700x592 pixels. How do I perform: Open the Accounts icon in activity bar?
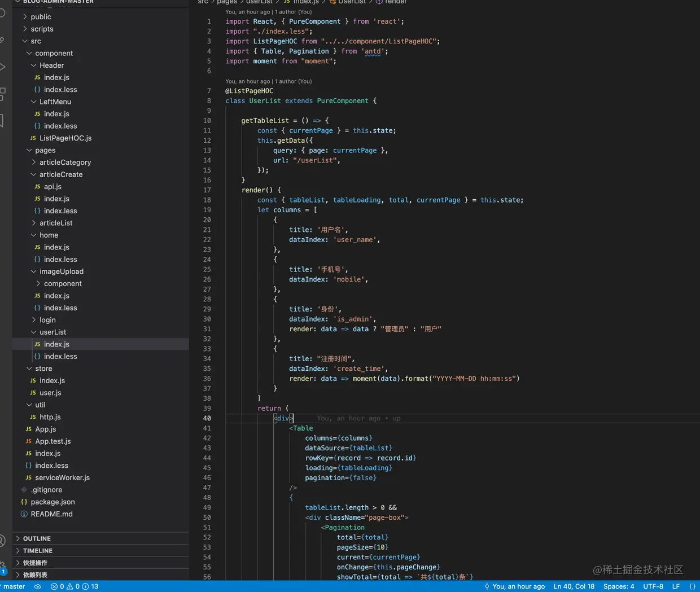coord(2,540)
